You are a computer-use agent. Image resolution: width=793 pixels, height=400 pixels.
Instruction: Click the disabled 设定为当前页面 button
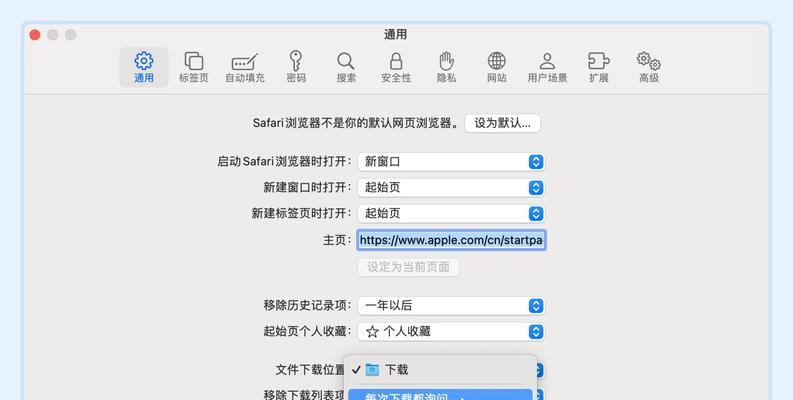[409, 267]
